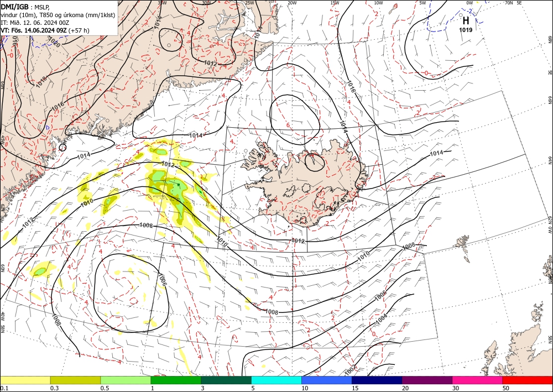
Task: Click the '0.5' legend scale value
Action: click(x=105, y=388)
